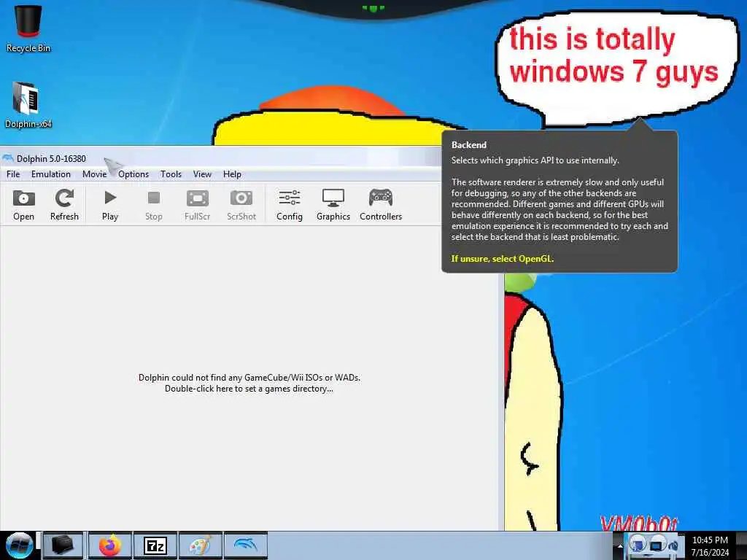Screen dimensions: 747x560
Task: Open the Movie menu
Action: tap(94, 174)
